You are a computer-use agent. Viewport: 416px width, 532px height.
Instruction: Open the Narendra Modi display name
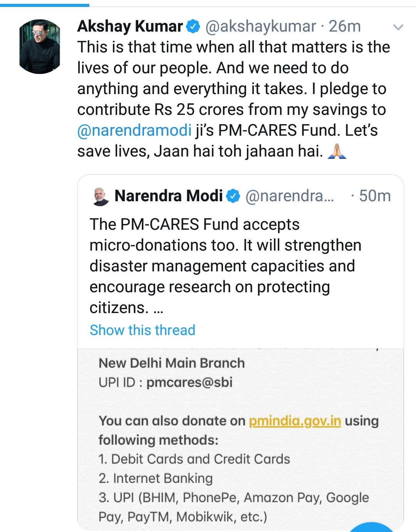pos(169,196)
